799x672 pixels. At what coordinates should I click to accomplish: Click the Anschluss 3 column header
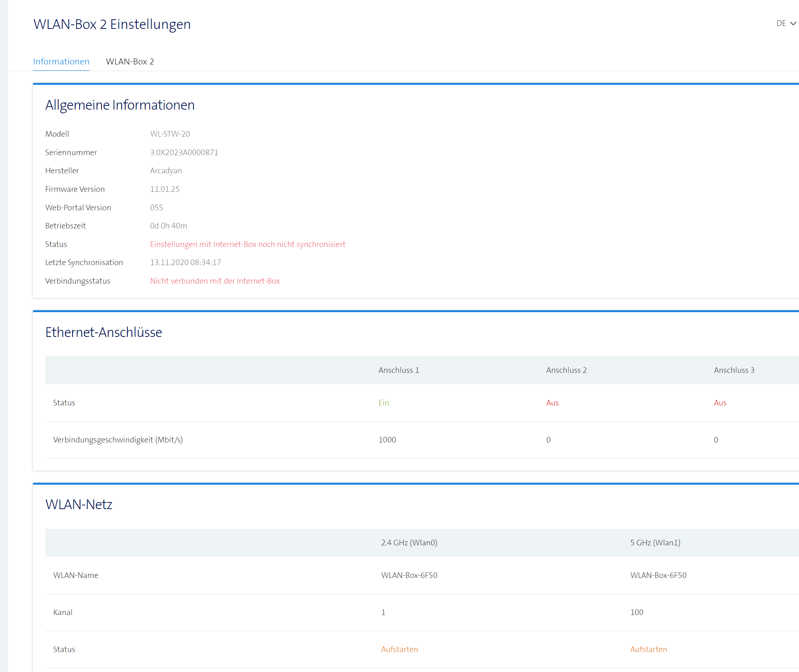click(x=733, y=370)
